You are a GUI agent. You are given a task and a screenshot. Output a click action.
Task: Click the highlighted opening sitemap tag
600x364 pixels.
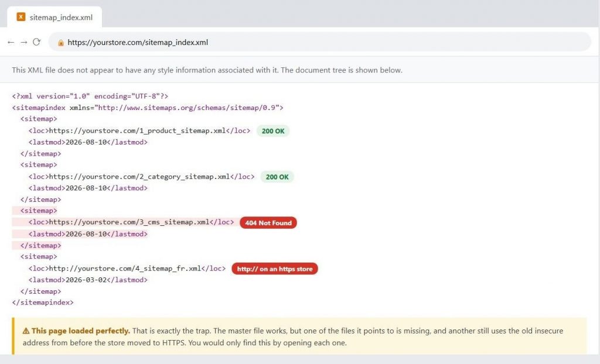tap(39, 211)
